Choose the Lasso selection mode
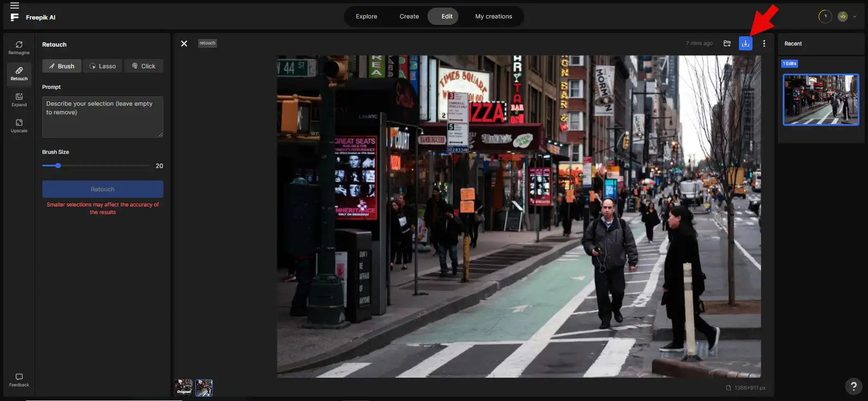The height and width of the screenshot is (401, 868). pyautogui.click(x=103, y=66)
